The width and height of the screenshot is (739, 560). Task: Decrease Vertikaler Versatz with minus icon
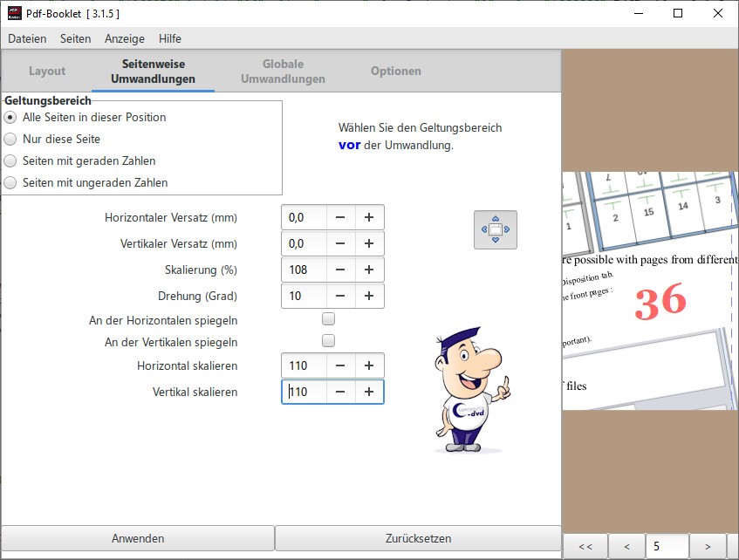pyautogui.click(x=340, y=243)
